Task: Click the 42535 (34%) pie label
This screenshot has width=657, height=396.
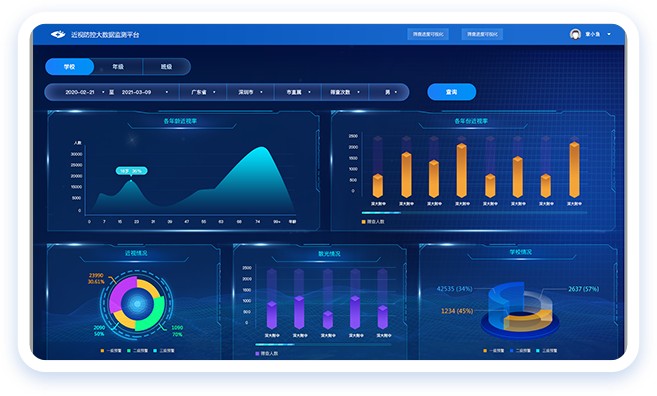Action: coord(454,289)
